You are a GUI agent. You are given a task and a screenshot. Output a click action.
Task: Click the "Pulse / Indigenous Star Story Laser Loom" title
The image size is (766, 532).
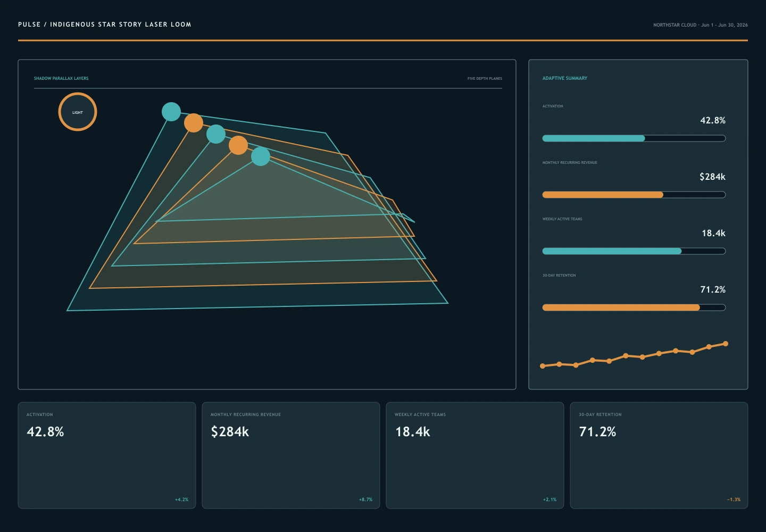[x=105, y=24]
